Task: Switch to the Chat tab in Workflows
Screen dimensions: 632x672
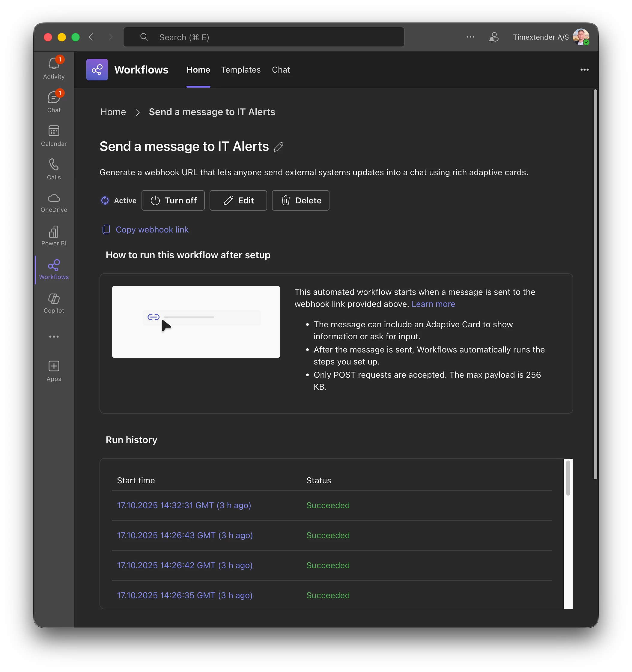Action: point(281,70)
